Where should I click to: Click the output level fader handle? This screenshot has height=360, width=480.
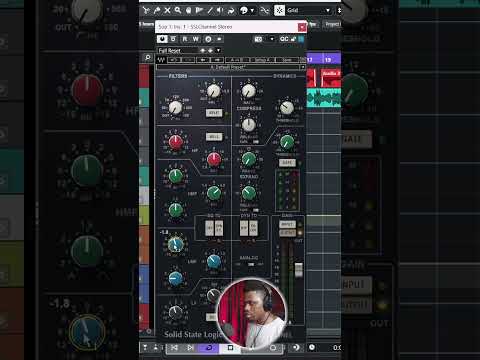click(x=298, y=269)
